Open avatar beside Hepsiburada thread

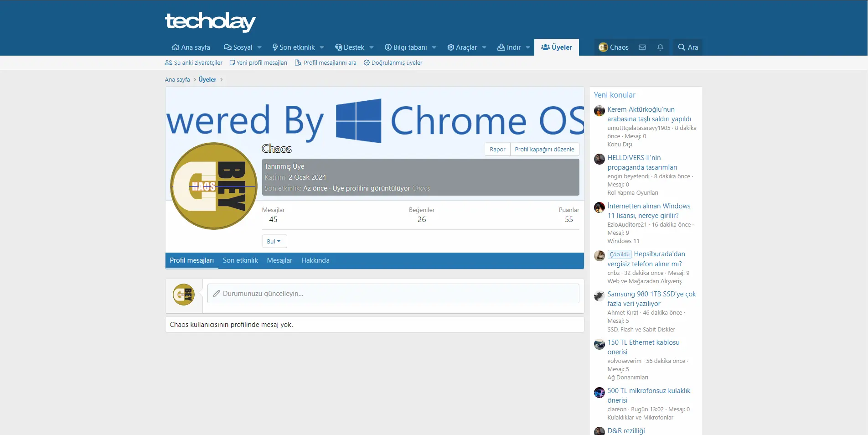(599, 256)
